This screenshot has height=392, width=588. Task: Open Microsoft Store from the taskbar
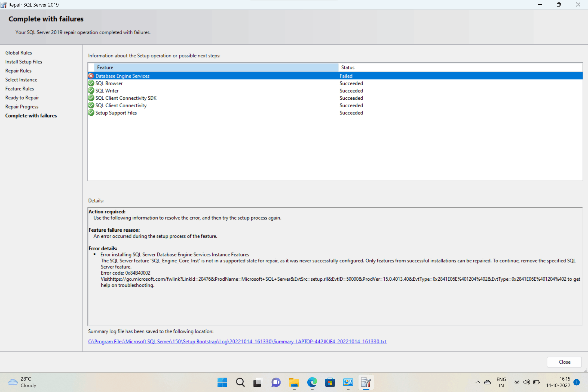[x=330, y=382]
